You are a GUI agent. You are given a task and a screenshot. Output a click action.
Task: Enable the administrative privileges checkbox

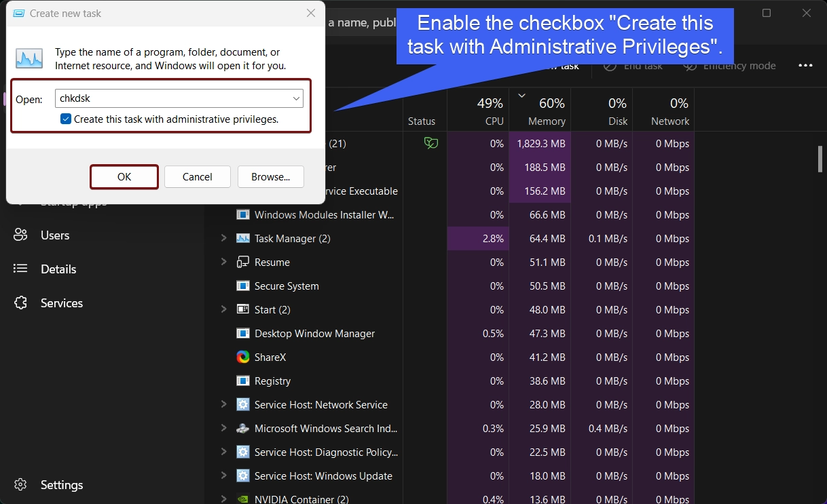pyautogui.click(x=66, y=119)
